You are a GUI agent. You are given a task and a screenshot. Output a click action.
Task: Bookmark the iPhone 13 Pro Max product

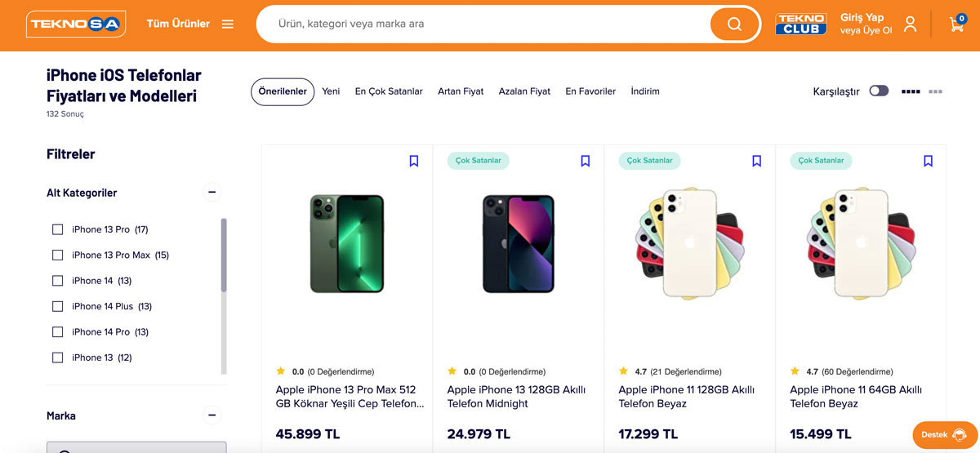tap(414, 161)
